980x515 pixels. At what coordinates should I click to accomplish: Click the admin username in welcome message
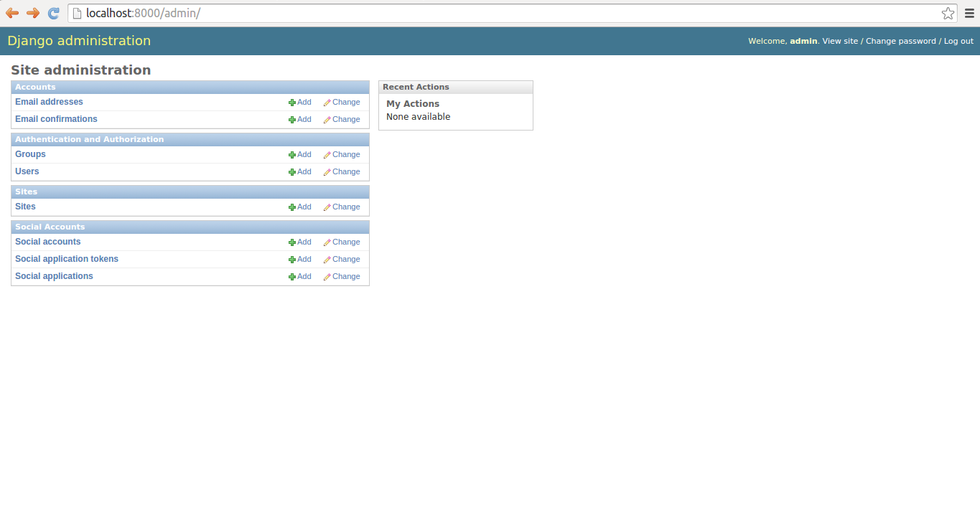tap(803, 41)
